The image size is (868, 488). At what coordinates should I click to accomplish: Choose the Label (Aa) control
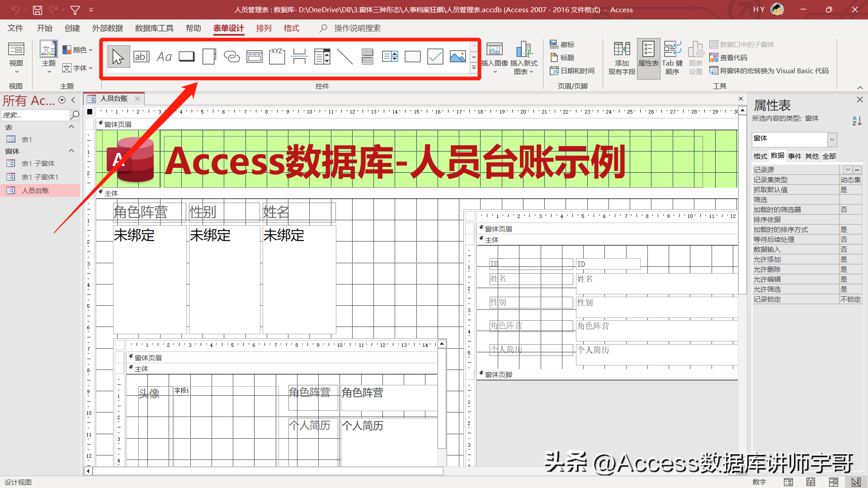164,57
